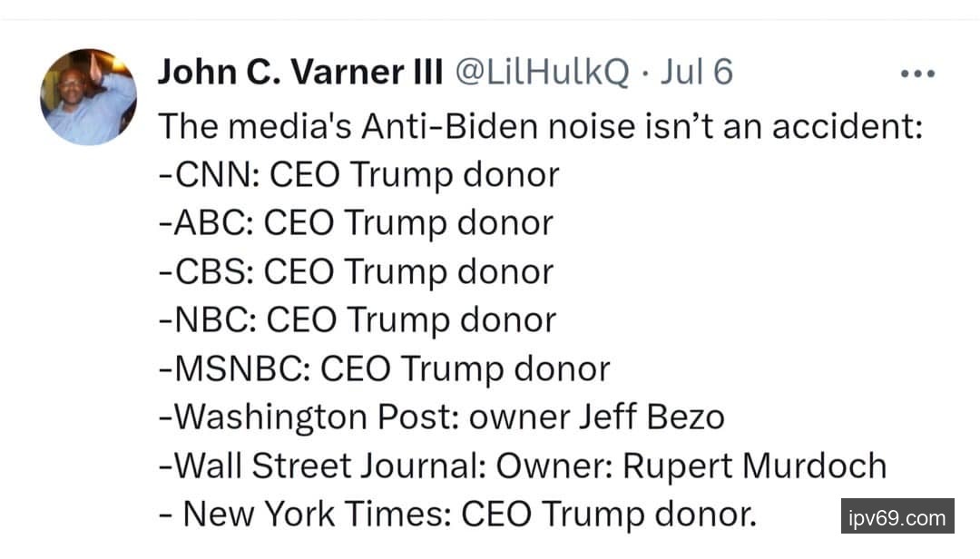The height and width of the screenshot is (559, 980).
Task: Open the three-dot more options menu
Action: [916, 73]
